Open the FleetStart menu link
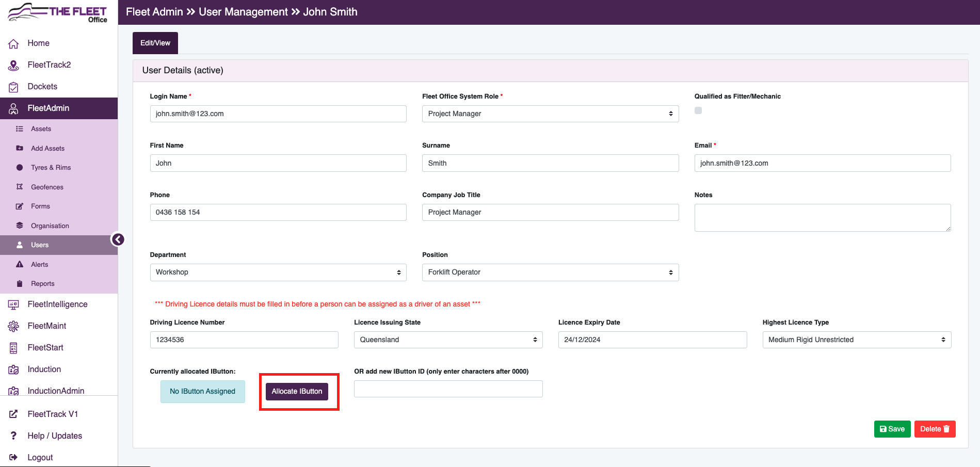 tap(45, 348)
